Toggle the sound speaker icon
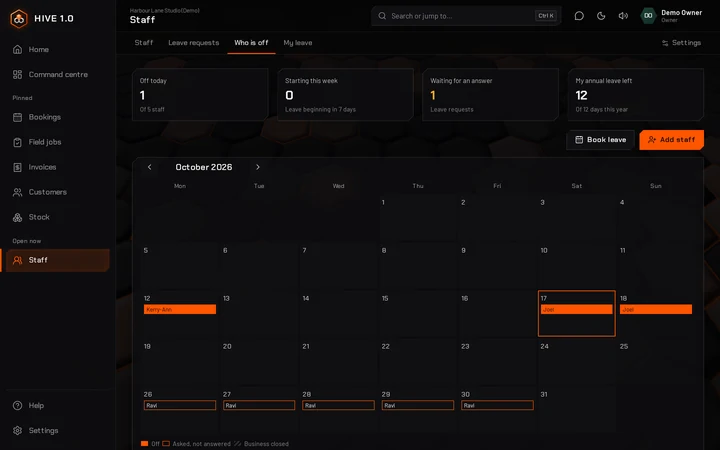Viewport: 720px width, 450px height. coord(623,16)
